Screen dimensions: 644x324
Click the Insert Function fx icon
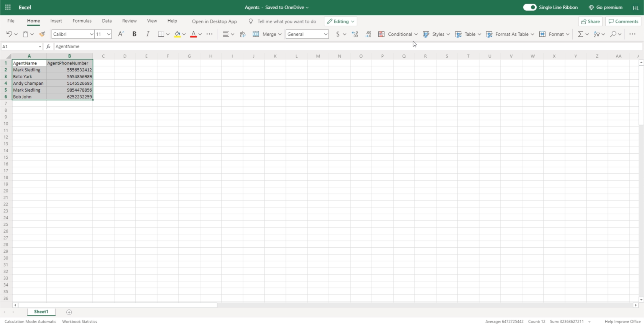(x=48, y=46)
